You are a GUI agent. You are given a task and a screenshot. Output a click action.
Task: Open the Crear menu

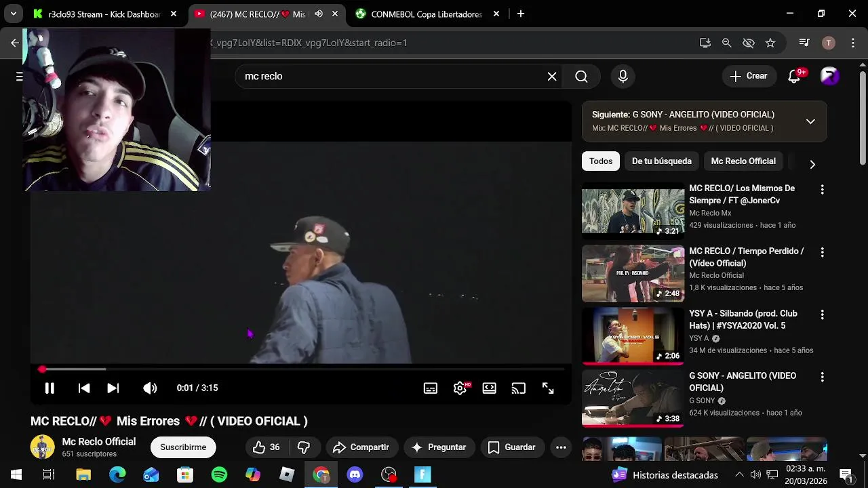click(749, 77)
